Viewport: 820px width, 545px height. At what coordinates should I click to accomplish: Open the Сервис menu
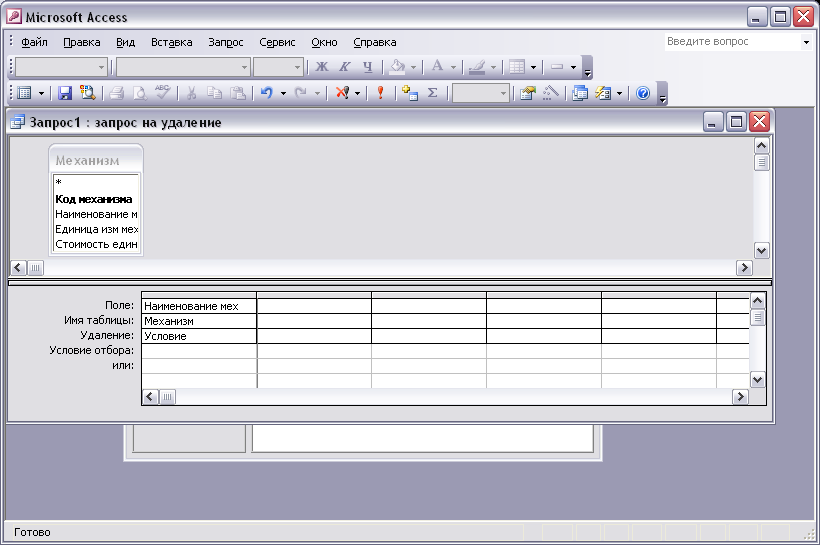tap(277, 42)
